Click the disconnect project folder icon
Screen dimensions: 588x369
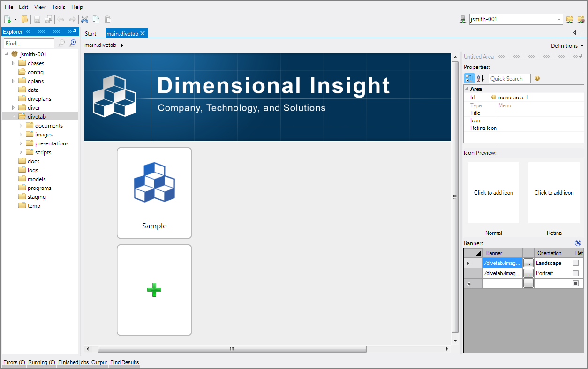point(581,19)
